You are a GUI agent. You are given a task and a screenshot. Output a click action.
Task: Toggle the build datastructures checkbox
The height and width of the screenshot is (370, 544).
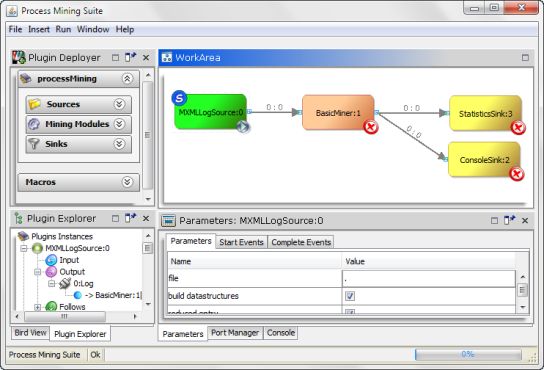pyautogui.click(x=350, y=296)
